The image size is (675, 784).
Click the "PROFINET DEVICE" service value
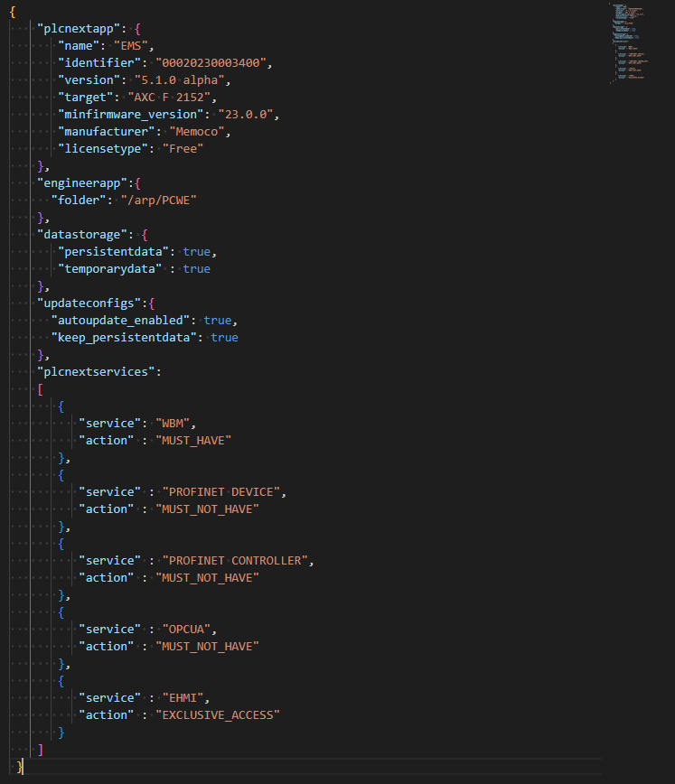point(223,491)
